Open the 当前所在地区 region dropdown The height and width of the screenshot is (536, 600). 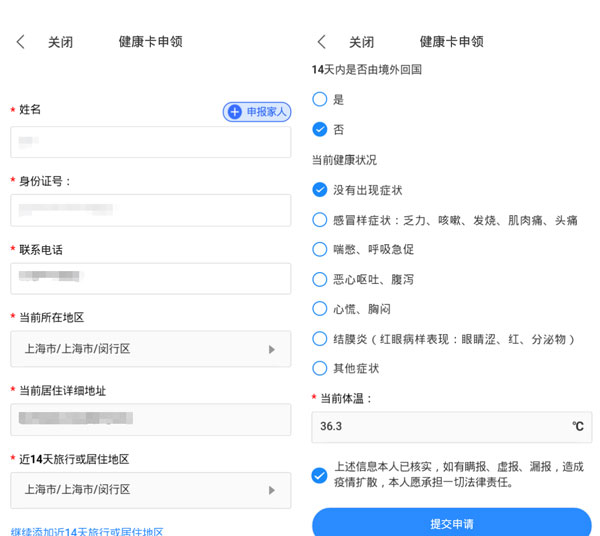point(150,349)
